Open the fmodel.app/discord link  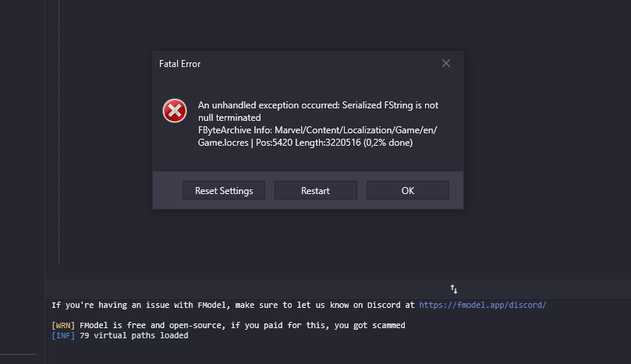(483, 305)
